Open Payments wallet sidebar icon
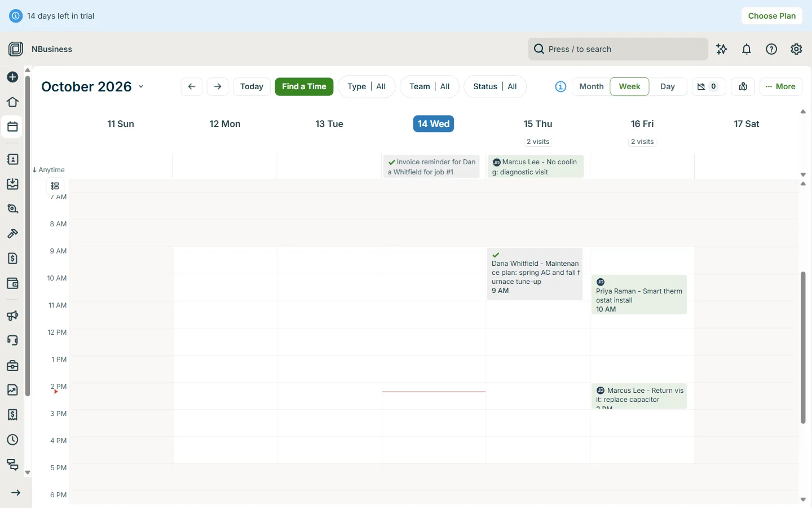 pos(12,283)
